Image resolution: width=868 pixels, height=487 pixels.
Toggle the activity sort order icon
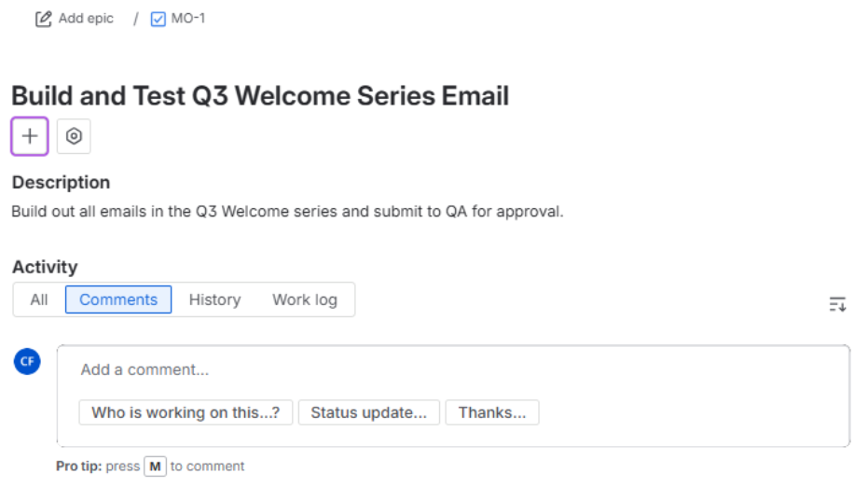point(837,304)
